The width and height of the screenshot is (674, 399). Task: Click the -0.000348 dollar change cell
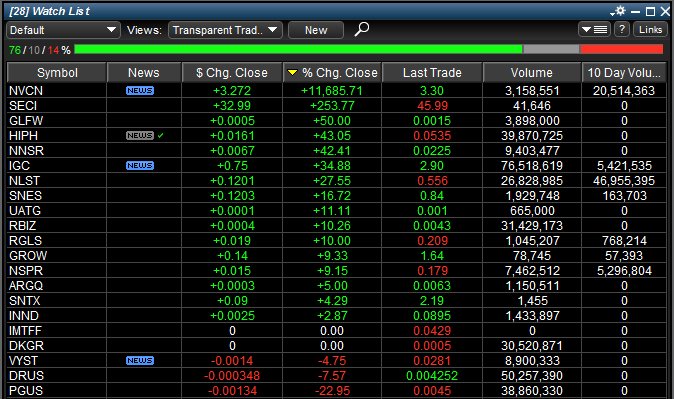coord(232,376)
